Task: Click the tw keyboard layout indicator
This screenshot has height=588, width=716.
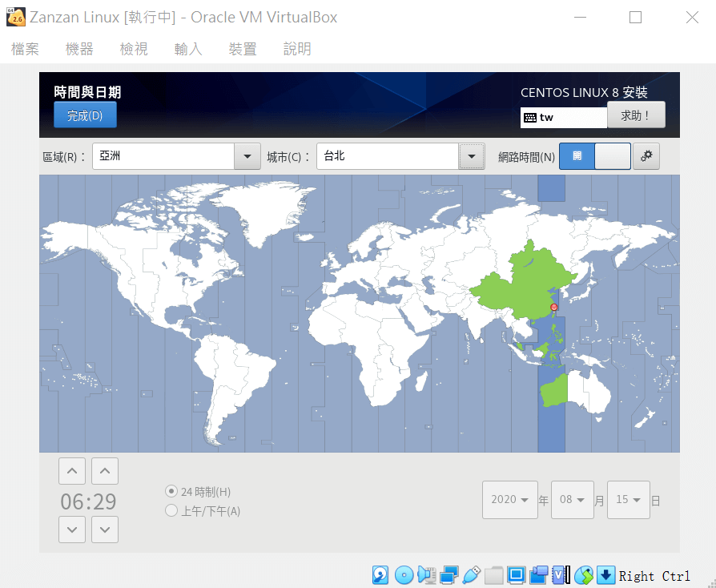Action: coord(564,118)
